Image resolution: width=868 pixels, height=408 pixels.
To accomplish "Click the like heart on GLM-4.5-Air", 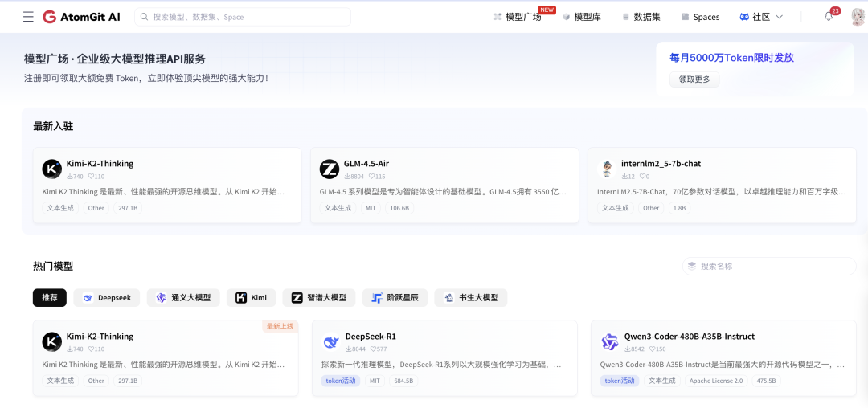I will click(371, 177).
